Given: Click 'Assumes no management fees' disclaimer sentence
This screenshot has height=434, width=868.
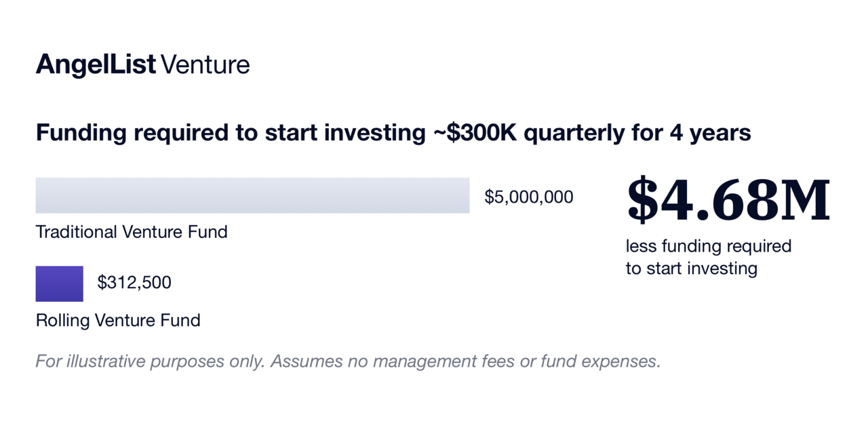Looking at the screenshot, I should pyautogui.click(x=392, y=361).
